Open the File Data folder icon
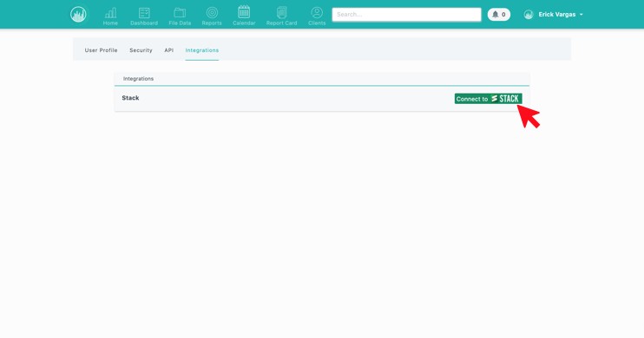 point(180,13)
